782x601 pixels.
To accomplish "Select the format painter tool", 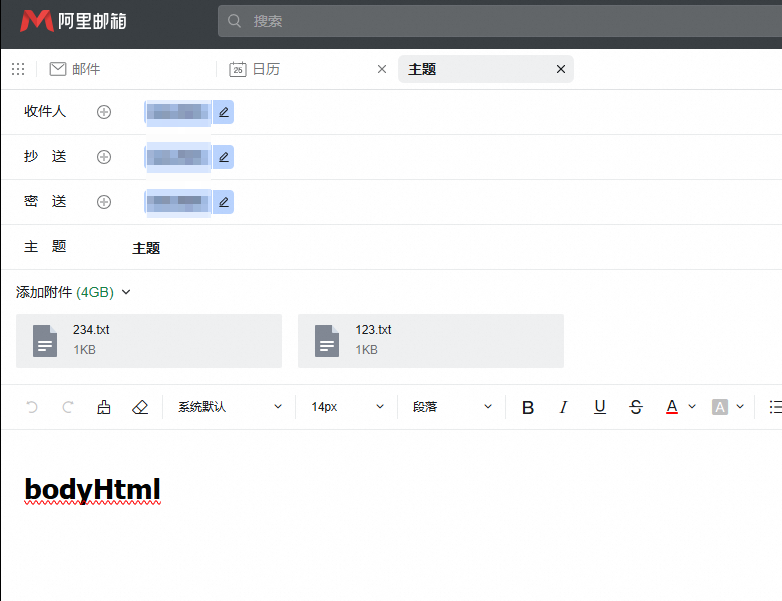I will point(104,407).
